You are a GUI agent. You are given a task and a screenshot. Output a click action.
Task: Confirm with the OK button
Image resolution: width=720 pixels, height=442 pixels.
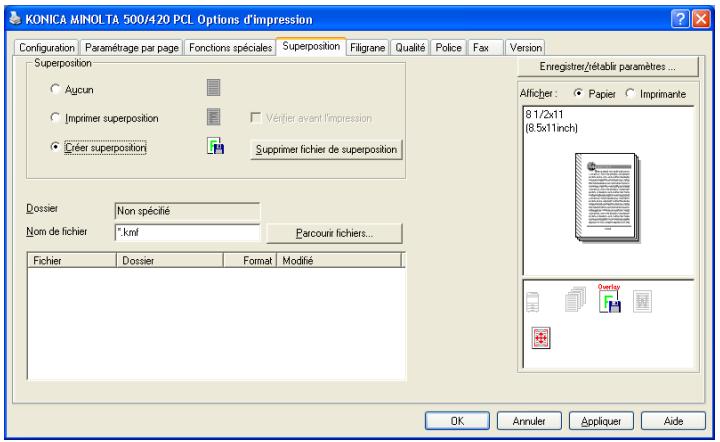click(457, 421)
